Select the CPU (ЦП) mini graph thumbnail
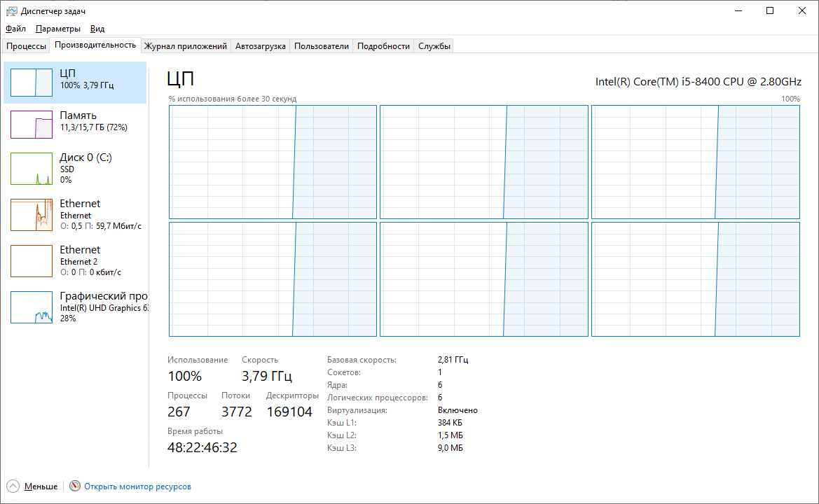This screenshot has width=819, height=504. point(32,82)
